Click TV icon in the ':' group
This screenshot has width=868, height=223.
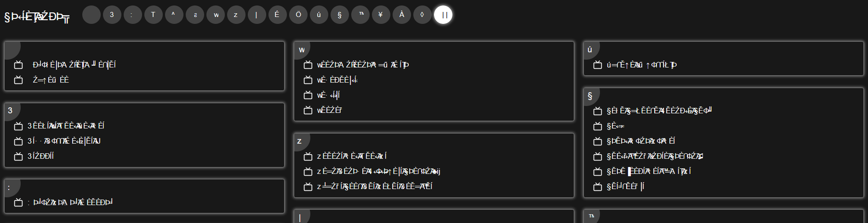18,202
